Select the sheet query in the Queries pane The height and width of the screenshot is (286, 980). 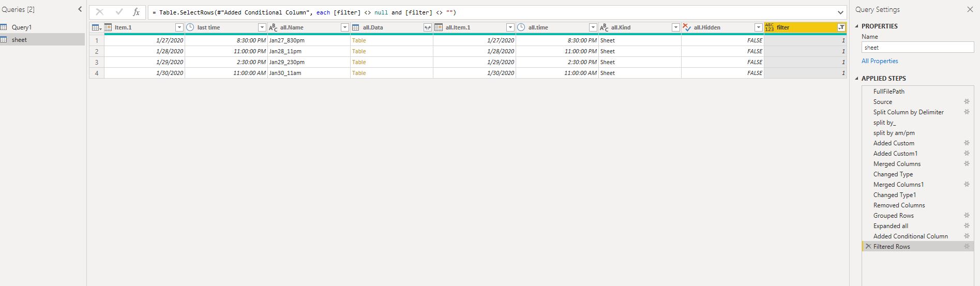point(42,40)
